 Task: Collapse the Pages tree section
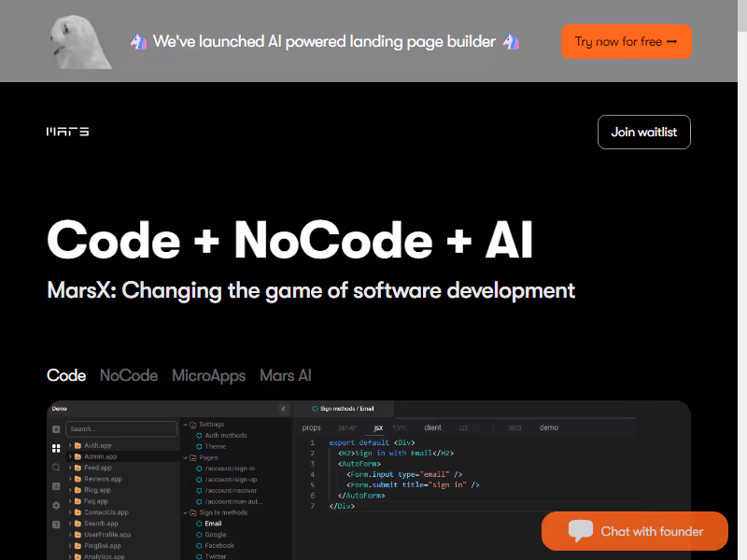coord(186,457)
